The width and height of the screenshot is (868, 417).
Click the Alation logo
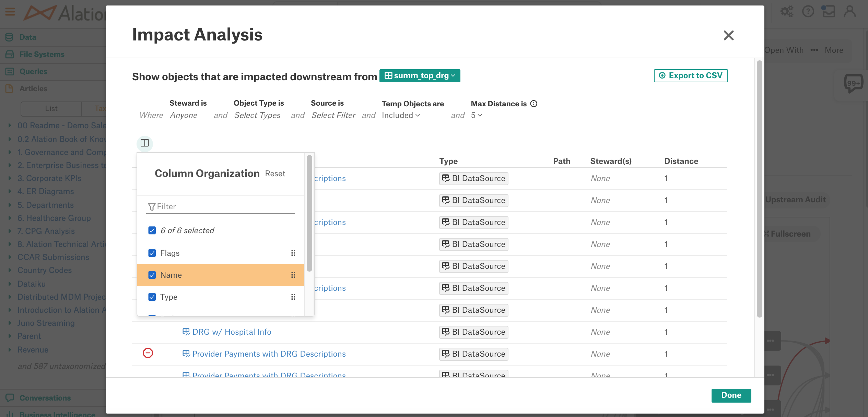64,13
